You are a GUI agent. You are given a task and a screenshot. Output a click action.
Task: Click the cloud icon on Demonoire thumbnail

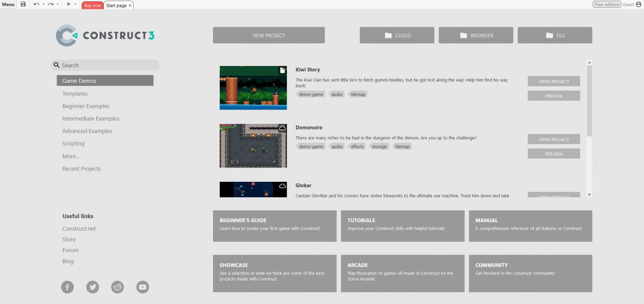[283, 128]
